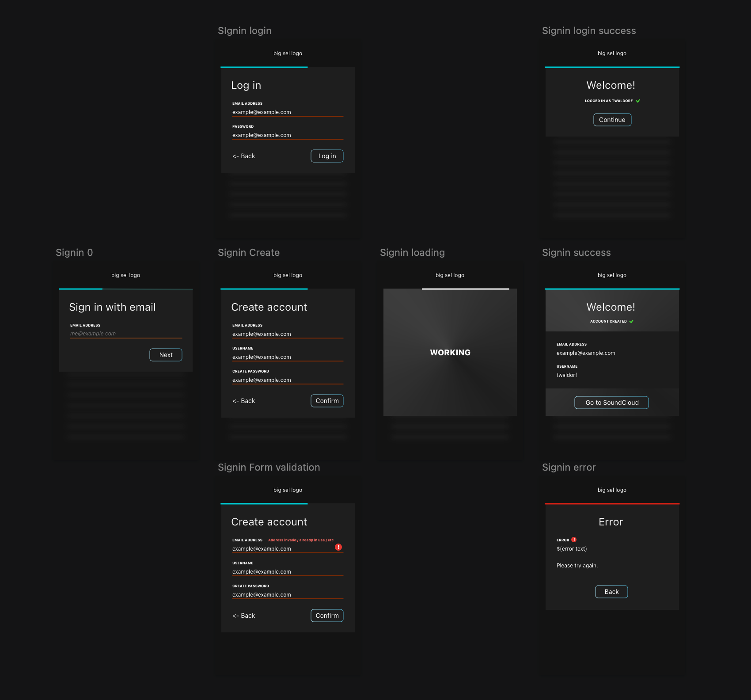Click red warning icon inside invalid email field
Viewport: 751px width, 700px height.
point(338,547)
